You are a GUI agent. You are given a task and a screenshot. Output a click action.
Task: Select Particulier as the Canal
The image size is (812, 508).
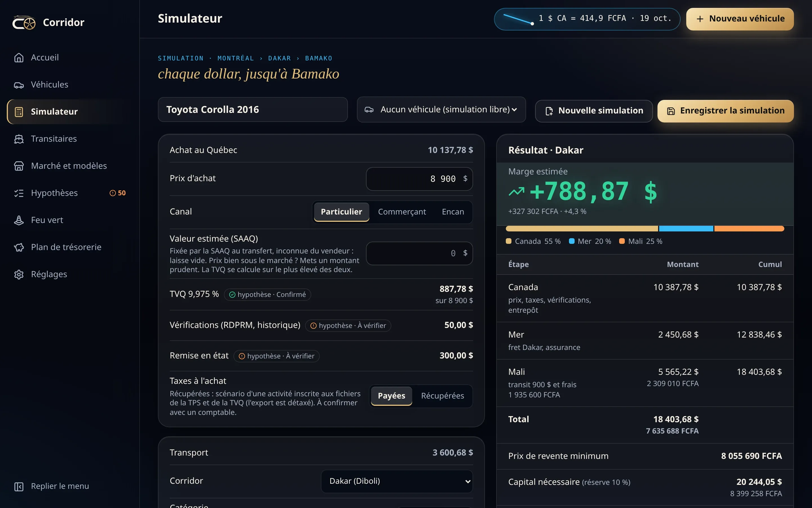pyautogui.click(x=341, y=212)
